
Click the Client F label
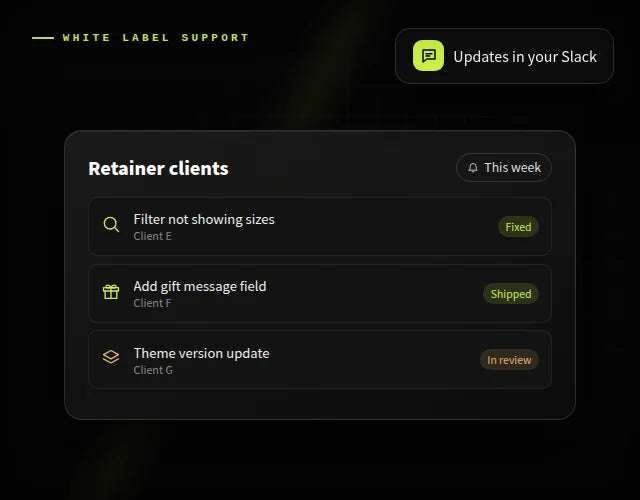click(152, 303)
